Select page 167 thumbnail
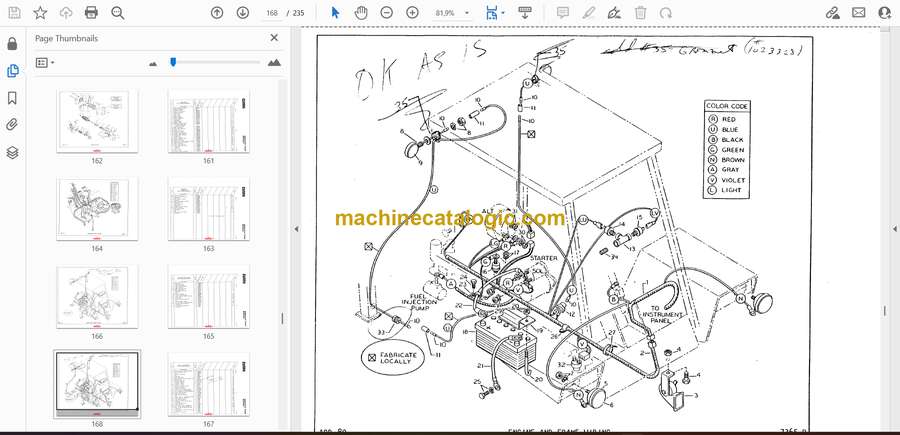This screenshot has width=900, height=435. (208, 384)
